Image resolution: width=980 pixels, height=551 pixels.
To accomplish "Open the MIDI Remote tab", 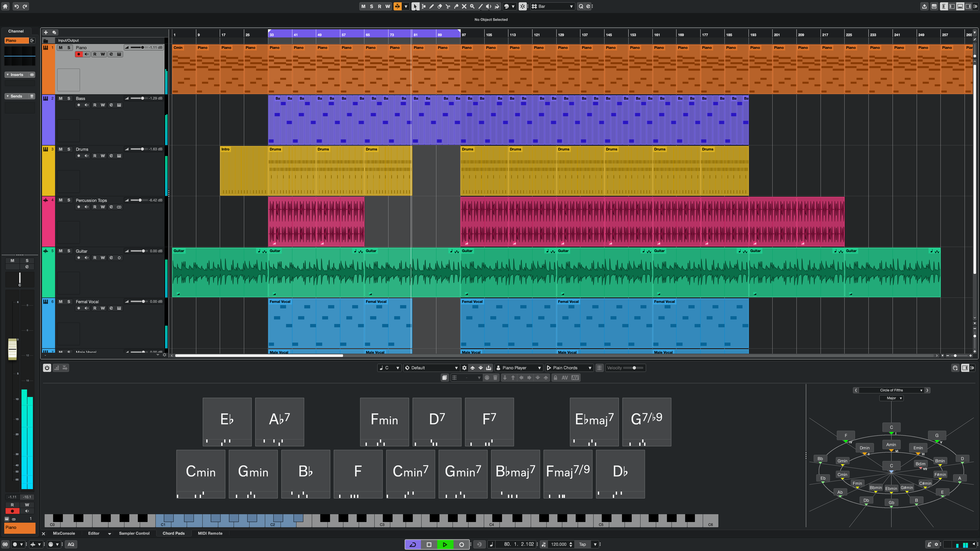I will [210, 533].
